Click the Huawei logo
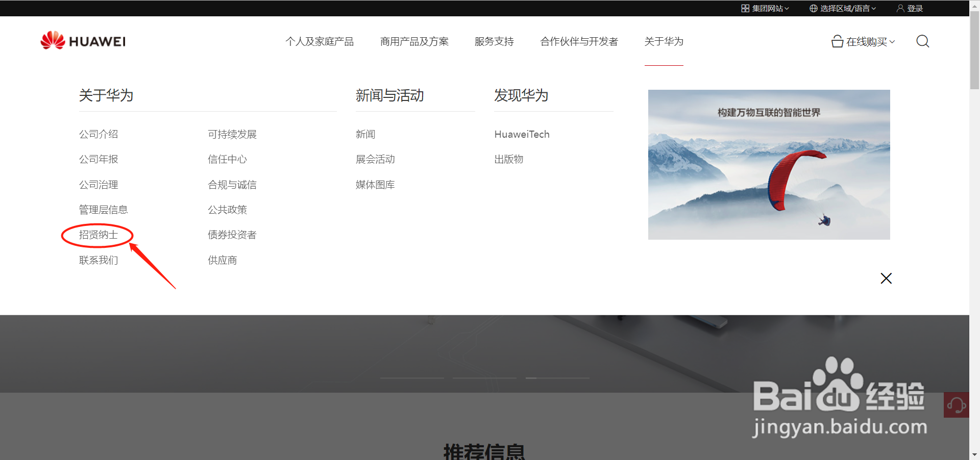 [x=83, y=41]
